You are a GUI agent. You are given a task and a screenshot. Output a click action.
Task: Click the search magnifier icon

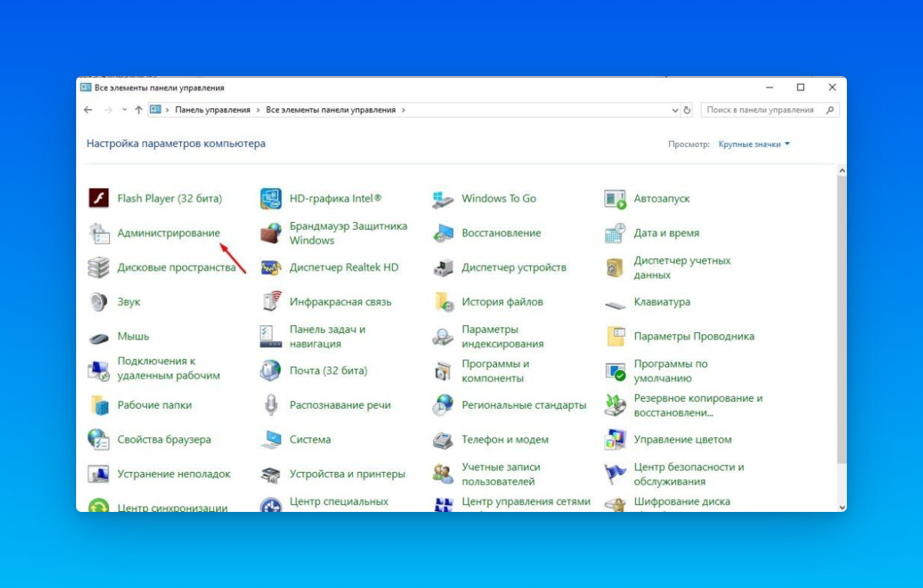tap(830, 110)
